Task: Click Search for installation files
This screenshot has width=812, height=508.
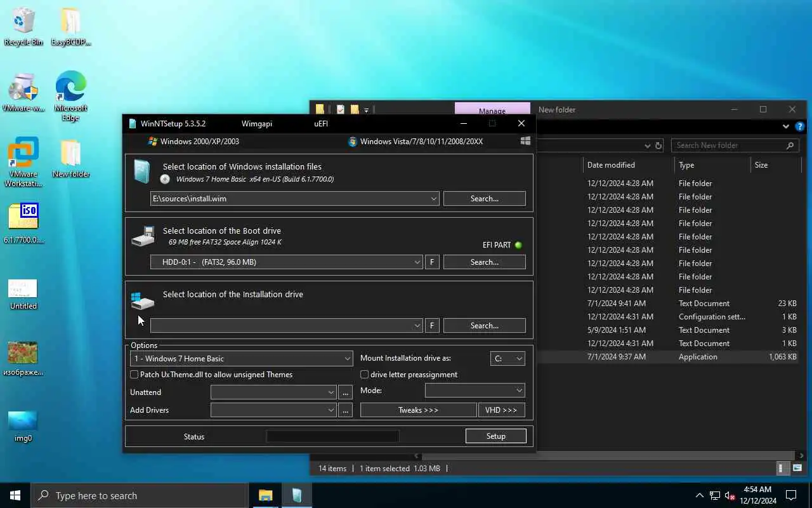Action: tap(485, 199)
